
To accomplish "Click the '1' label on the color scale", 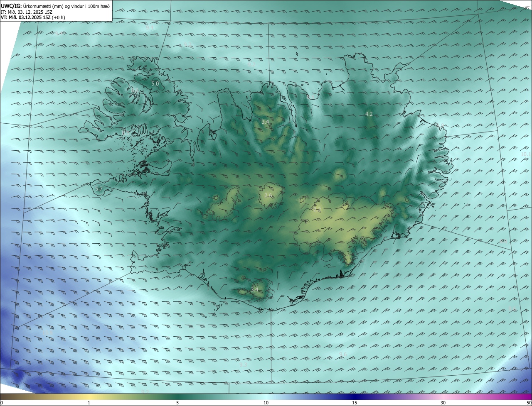I will (89, 403).
